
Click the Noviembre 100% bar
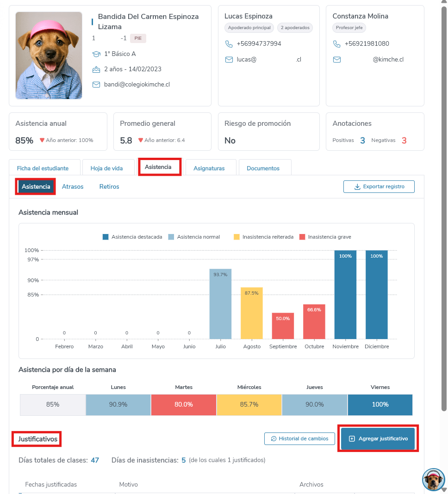tap(345, 295)
